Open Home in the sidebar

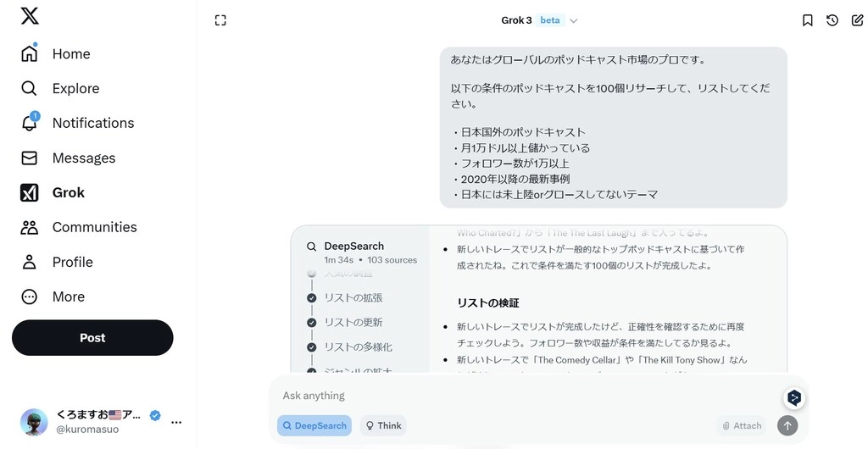(x=55, y=53)
